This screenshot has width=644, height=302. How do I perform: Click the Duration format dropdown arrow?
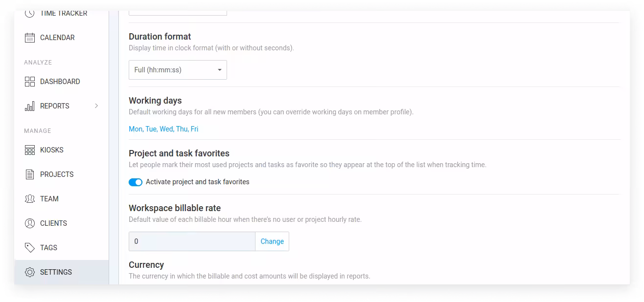(x=220, y=70)
